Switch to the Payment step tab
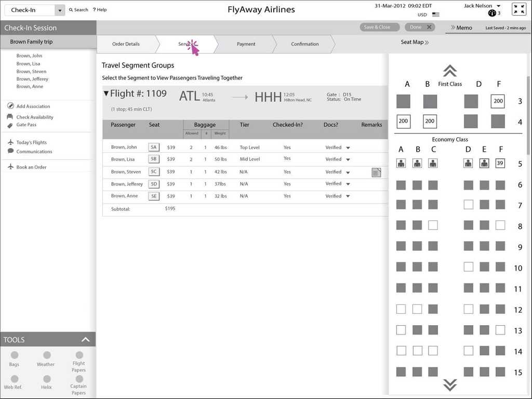This screenshot has height=399, width=532. [246, 44]
